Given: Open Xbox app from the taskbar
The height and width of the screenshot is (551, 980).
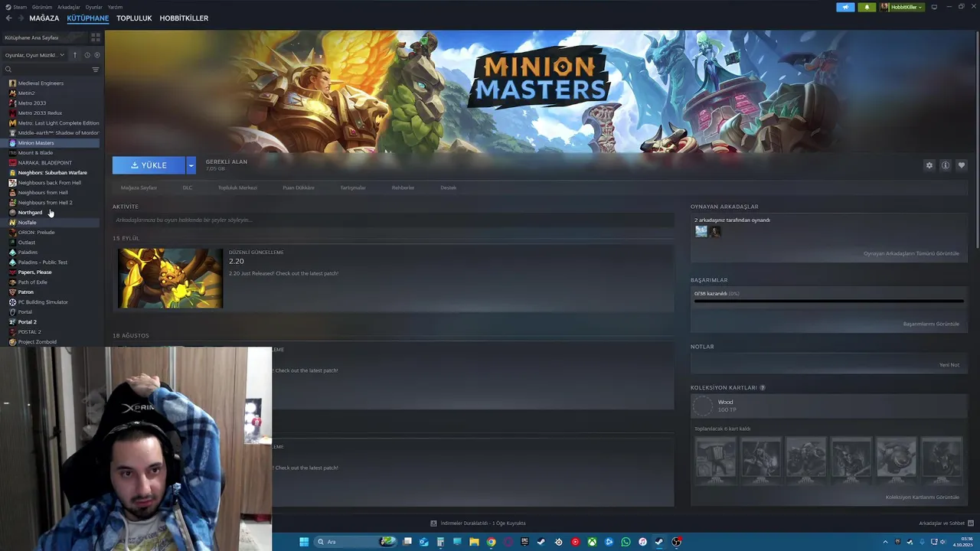Looking at the screenshot, I should [x=592, y=542].
